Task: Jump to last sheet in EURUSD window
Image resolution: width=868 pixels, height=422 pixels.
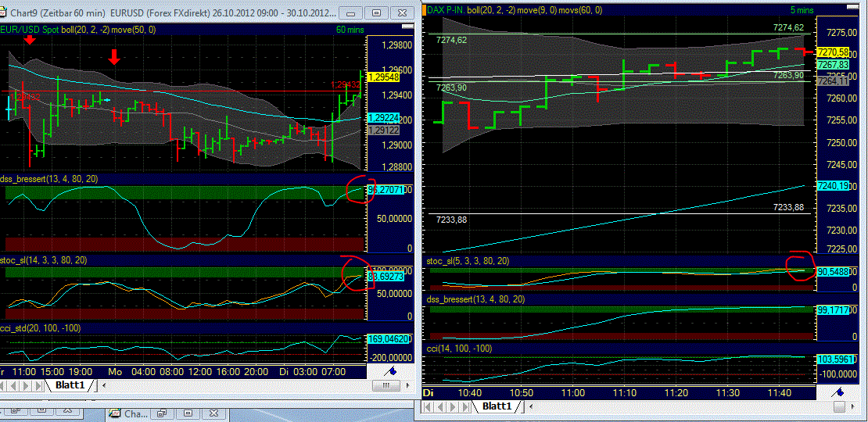Action: 38,385
